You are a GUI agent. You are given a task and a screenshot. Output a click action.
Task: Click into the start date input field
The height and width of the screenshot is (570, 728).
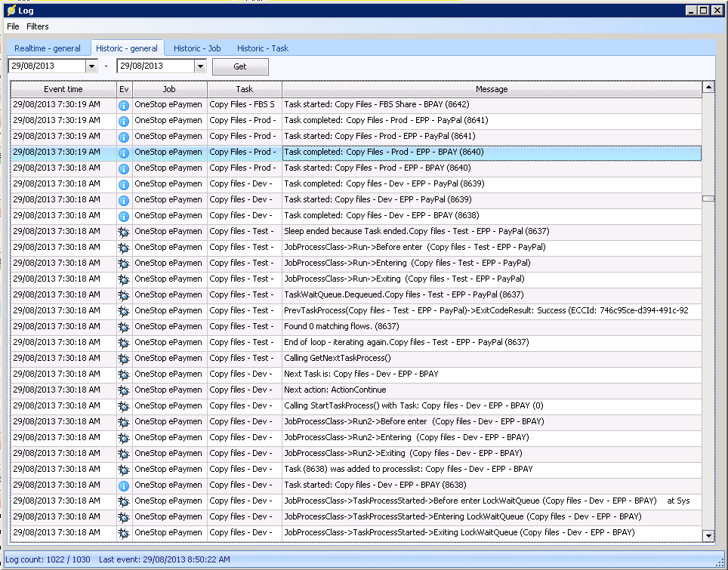(45, 66)
